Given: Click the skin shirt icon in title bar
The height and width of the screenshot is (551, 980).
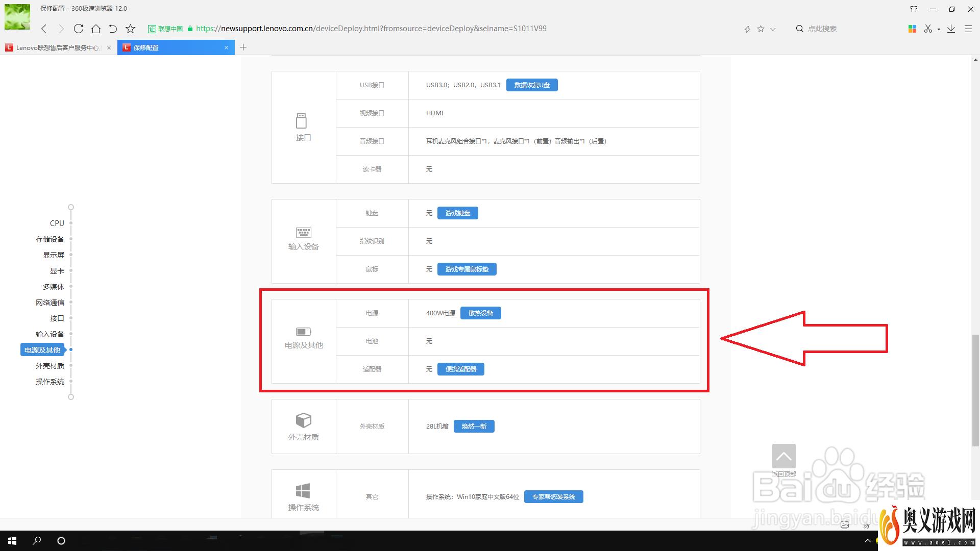Looking at the screenshot, I should tap(914, 9).
